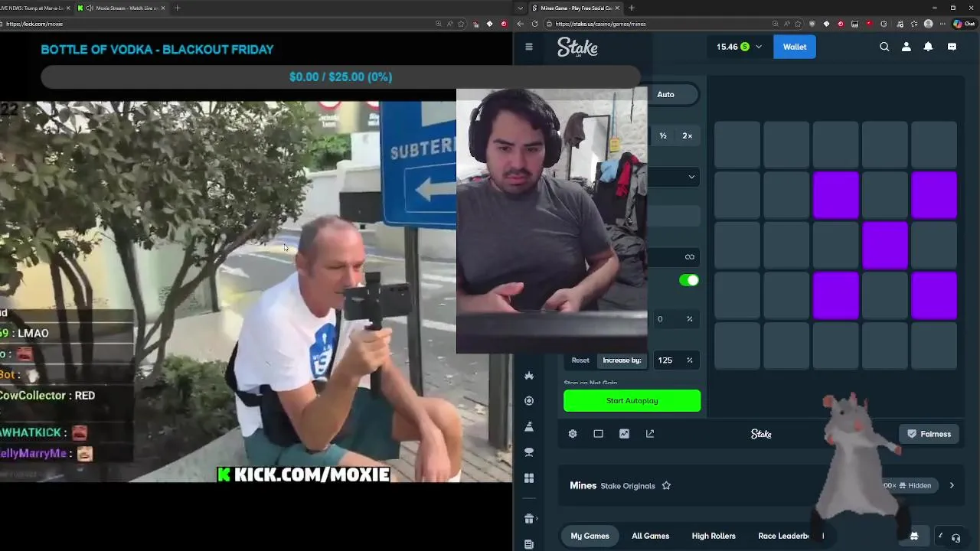The image size is (980, 551).
Task: Toggle the ghost mode hidden icon button
Action: pyautogui.click(x=914, y=536)
